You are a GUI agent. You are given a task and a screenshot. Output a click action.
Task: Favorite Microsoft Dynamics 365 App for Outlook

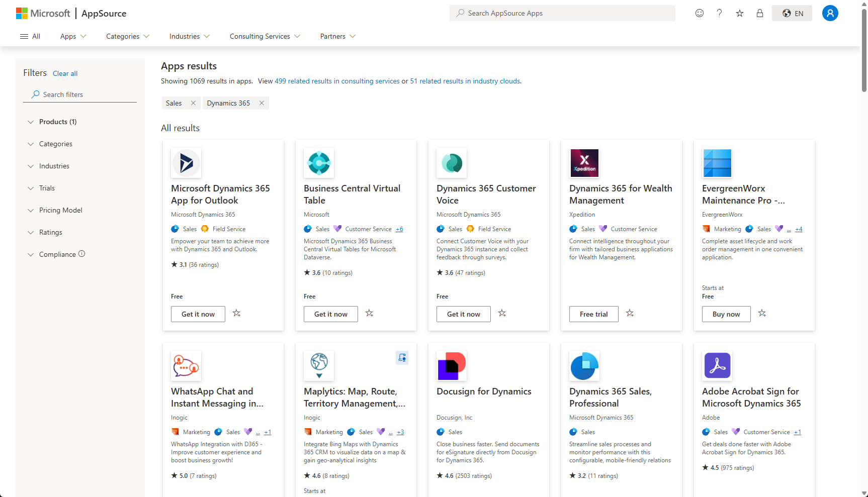[236, 313]
